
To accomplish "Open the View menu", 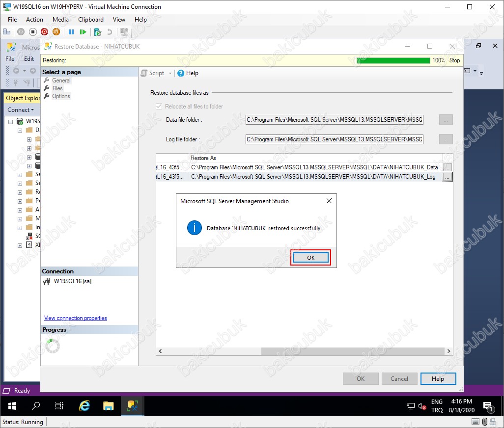I will coord(119,20).
